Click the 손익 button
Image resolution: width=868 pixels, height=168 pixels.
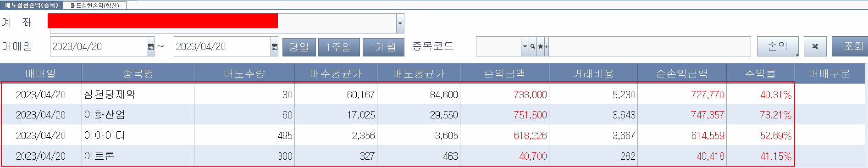(778, 46)
